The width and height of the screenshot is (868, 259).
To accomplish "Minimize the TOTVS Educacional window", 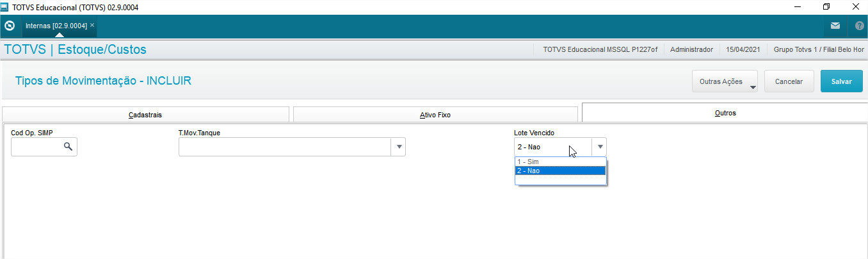I will [x=797, y=6].
